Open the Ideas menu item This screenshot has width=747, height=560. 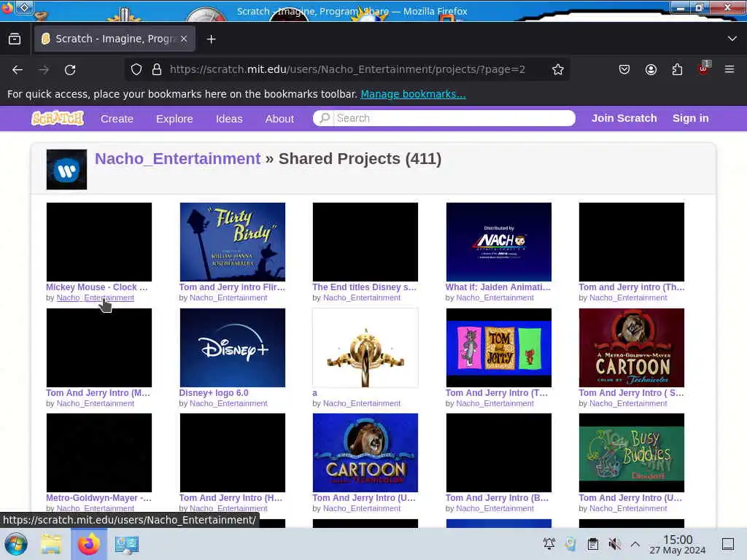point(229,119)
